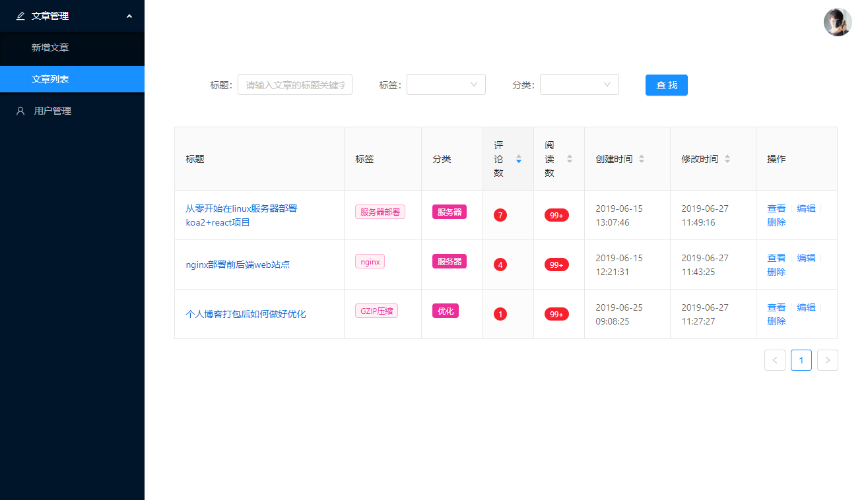Go to previous page arrow
This screenshot has height=500, width=868.
[775, 360]
